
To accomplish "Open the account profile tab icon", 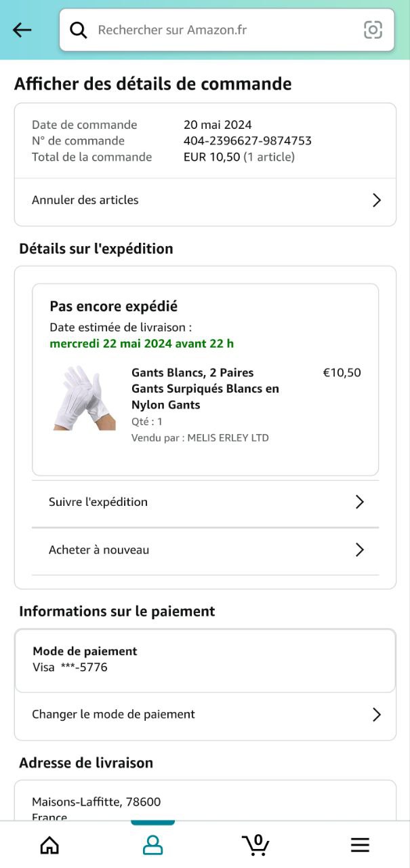I will [152, 845].
